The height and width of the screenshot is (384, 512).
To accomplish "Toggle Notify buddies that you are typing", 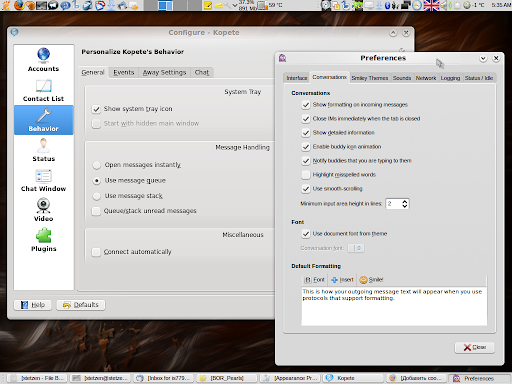I will [x=306, y=161].
